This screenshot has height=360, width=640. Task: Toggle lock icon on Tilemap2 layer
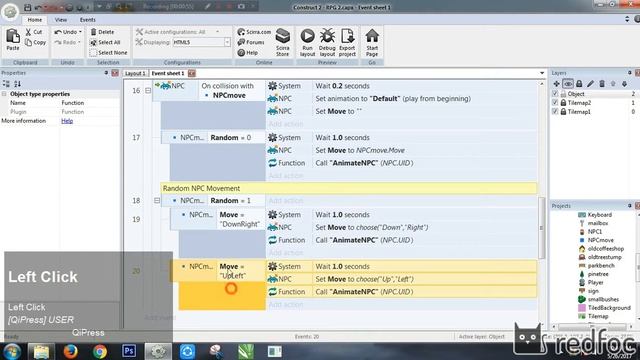pyautogui.click(x=563, y=102)
